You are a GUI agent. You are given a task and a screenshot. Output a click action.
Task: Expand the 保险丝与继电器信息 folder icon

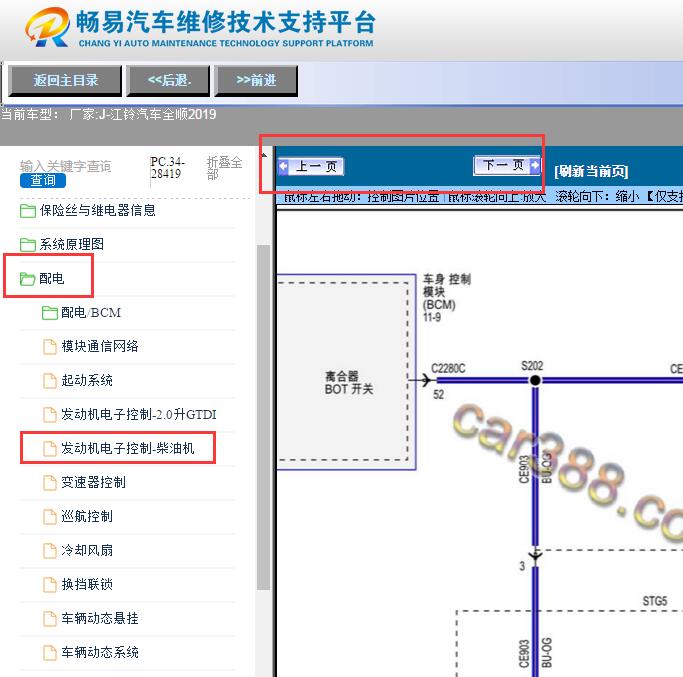click(28, 211)
